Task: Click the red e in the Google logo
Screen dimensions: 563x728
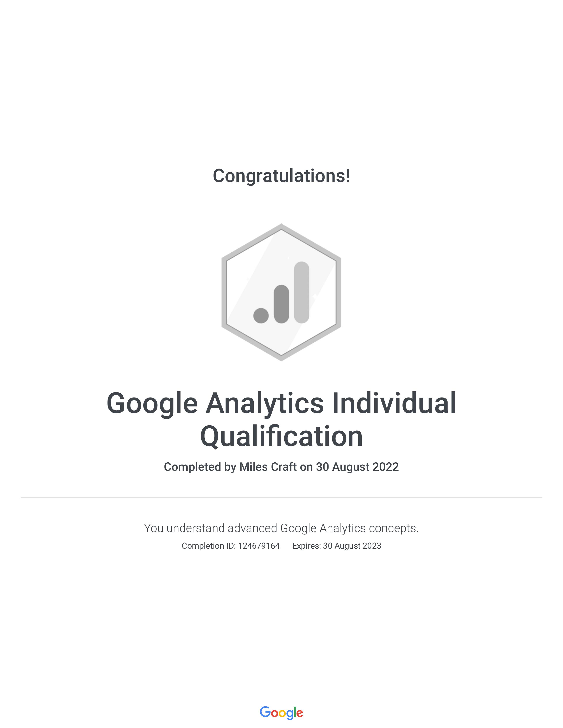Action: coord(300,713)
